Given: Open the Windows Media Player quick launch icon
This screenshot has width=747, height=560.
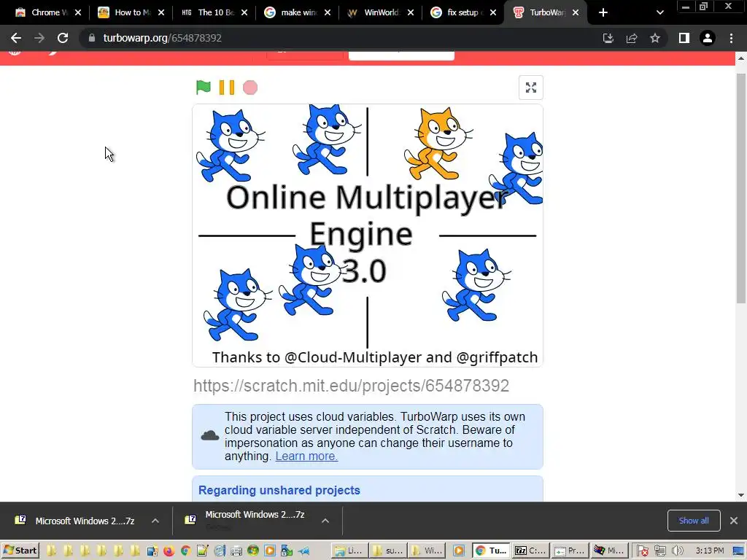Looking at the screenshot, I should [270, 551].
